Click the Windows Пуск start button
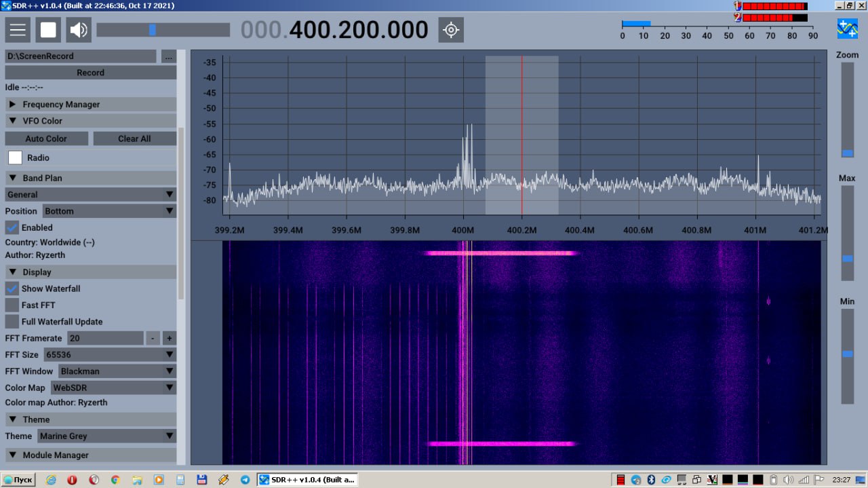The image size is (868, 488). 18,480
